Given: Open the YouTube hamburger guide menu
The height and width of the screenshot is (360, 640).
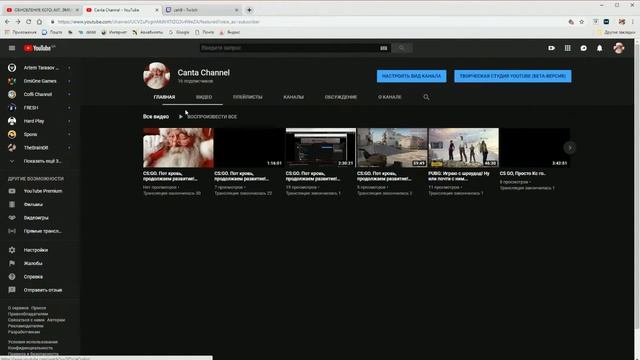Looking at the screenshot, I should [12, 48].
